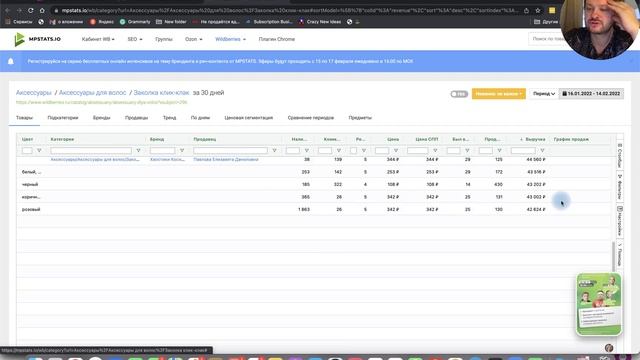Open the Настройки side panel

coord(620,221)
